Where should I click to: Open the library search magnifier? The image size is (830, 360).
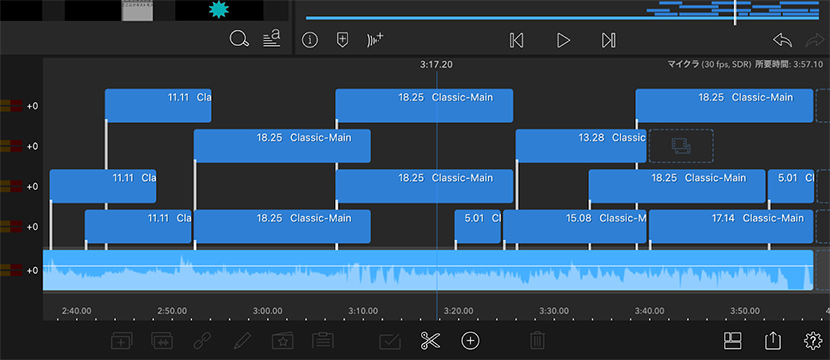pyautogui.click(x=239, y=39)
